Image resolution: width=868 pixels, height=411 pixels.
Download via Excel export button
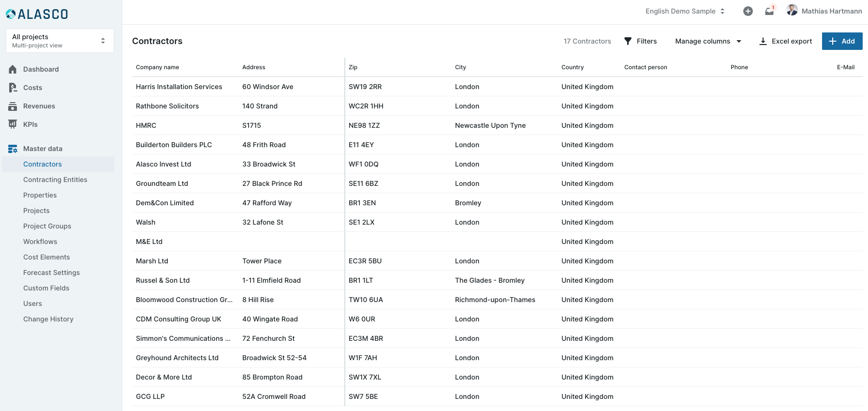(785, 41)
